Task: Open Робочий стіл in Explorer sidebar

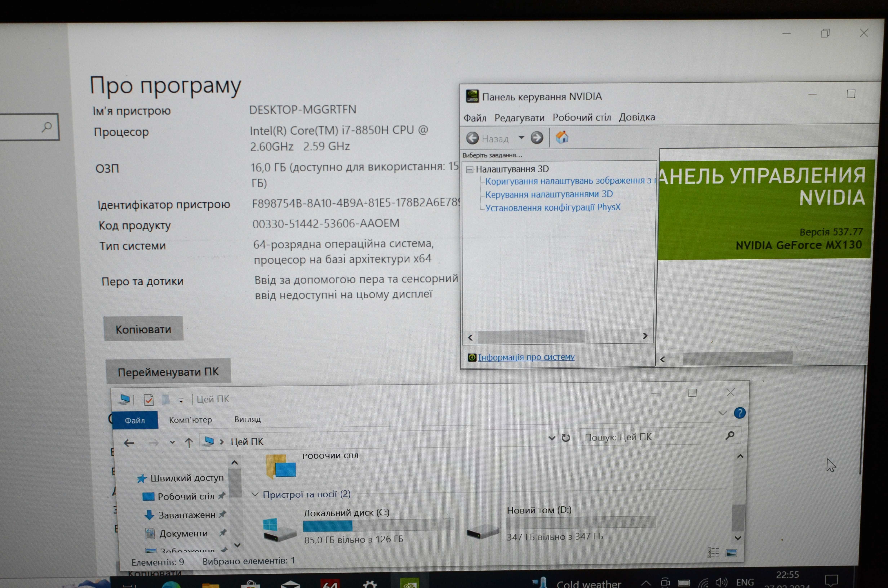Action: (x=179, y=496)
